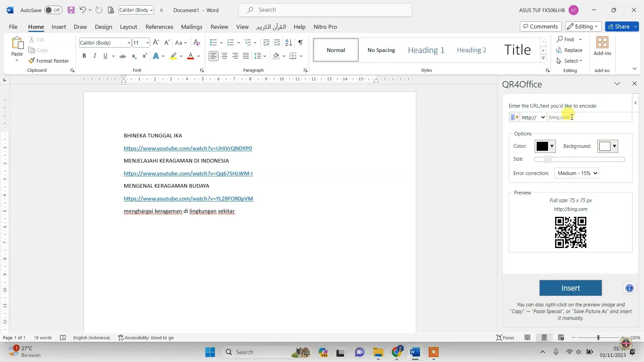
Task: Apply strikethrough to text
Action: 123,56
